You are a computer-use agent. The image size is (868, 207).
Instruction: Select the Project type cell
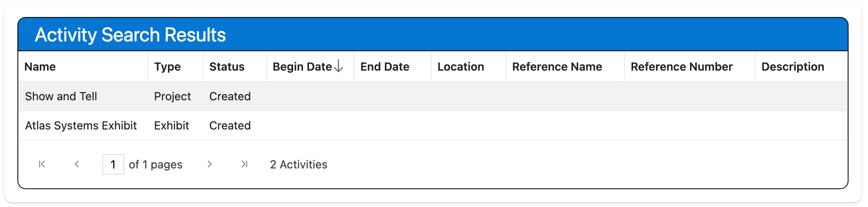(x=172, y=96)
